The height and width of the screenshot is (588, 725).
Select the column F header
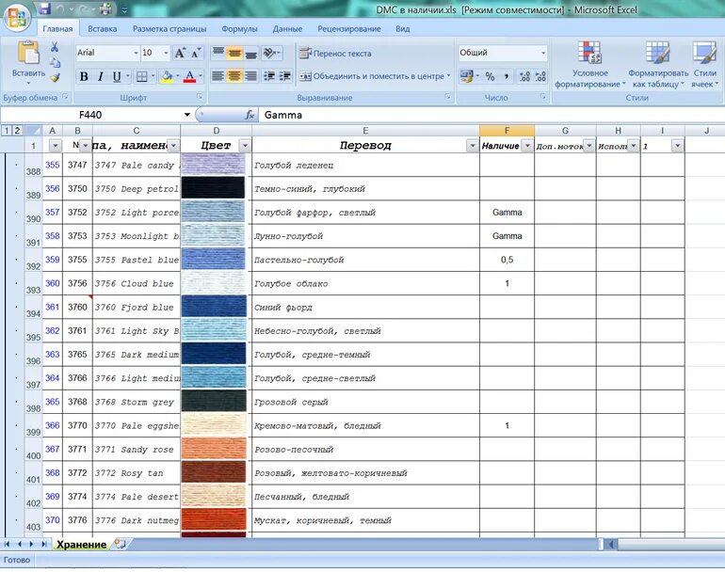tap(507, 131)
